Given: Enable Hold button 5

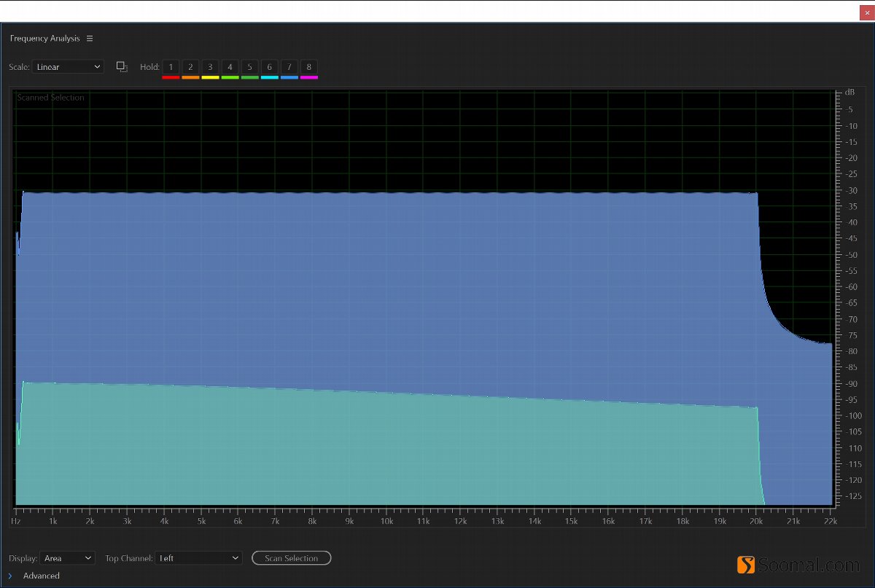Looking at the screenshot, I should tap(249, 67).
